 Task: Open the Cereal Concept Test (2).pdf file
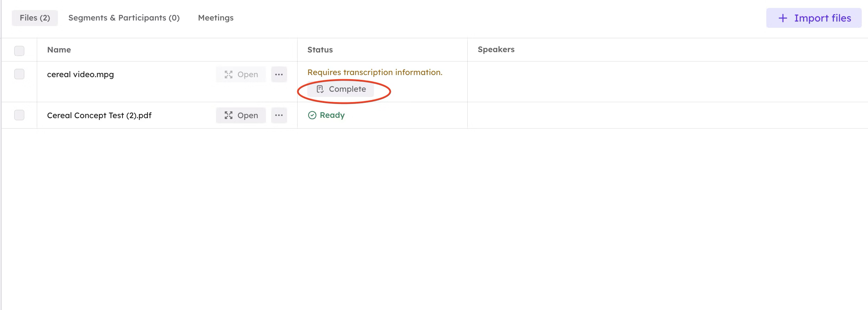241,115
